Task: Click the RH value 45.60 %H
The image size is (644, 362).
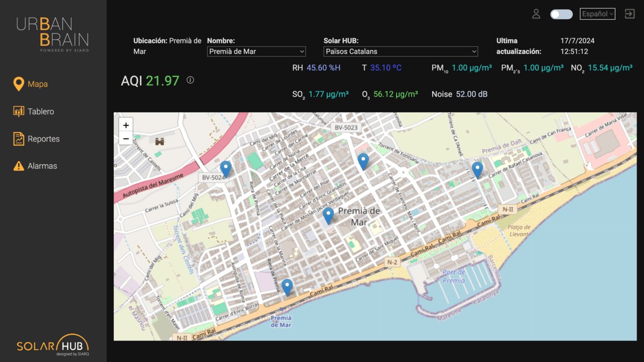Action: tap(324, 68)
